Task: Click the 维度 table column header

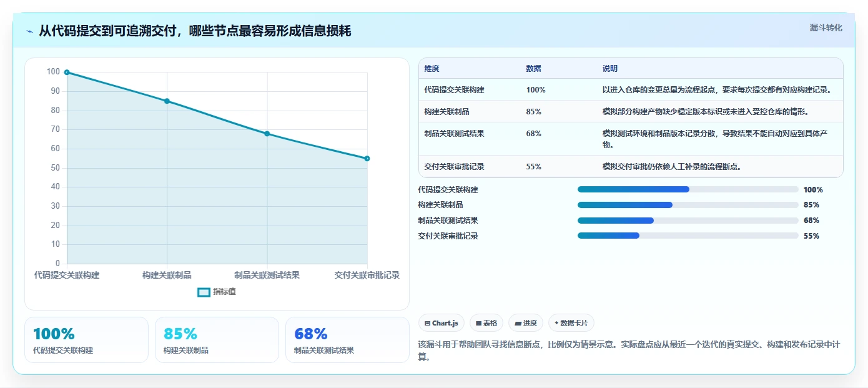Action: [432, 69]
